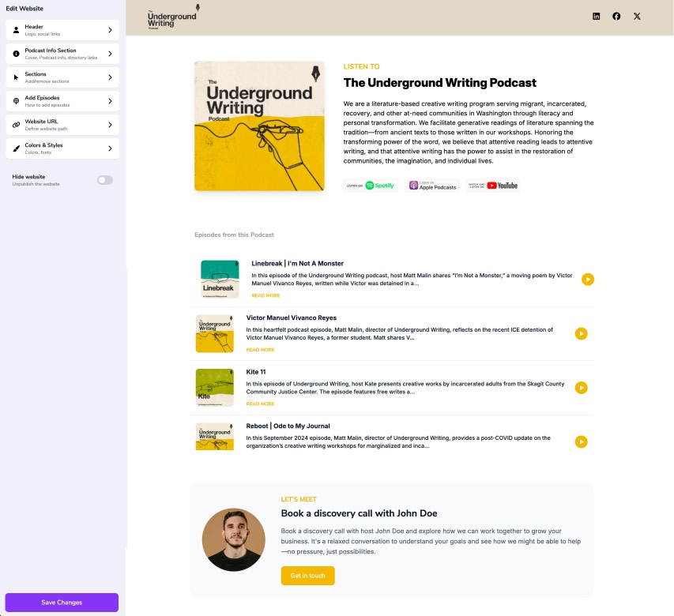Image resolution: width=674 pixels, height=616 pixels.
Task: Expand the Colors & Styles chevron
Action: click(110, 148)
